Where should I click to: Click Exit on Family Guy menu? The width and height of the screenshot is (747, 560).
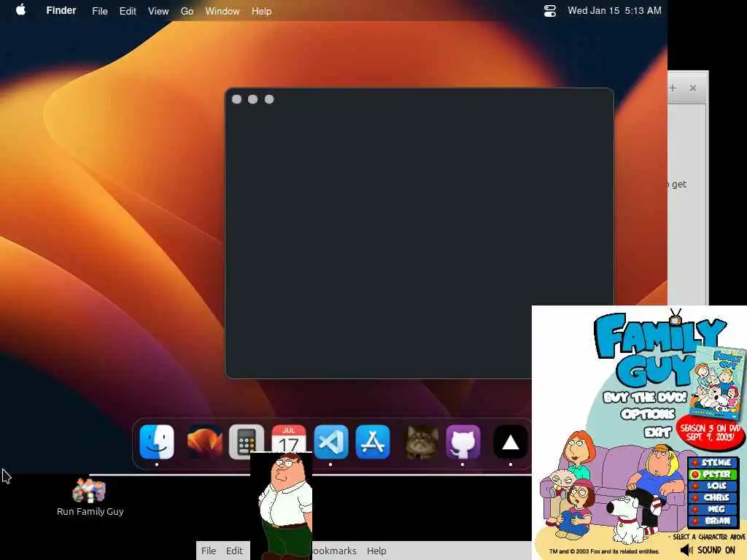658,432
